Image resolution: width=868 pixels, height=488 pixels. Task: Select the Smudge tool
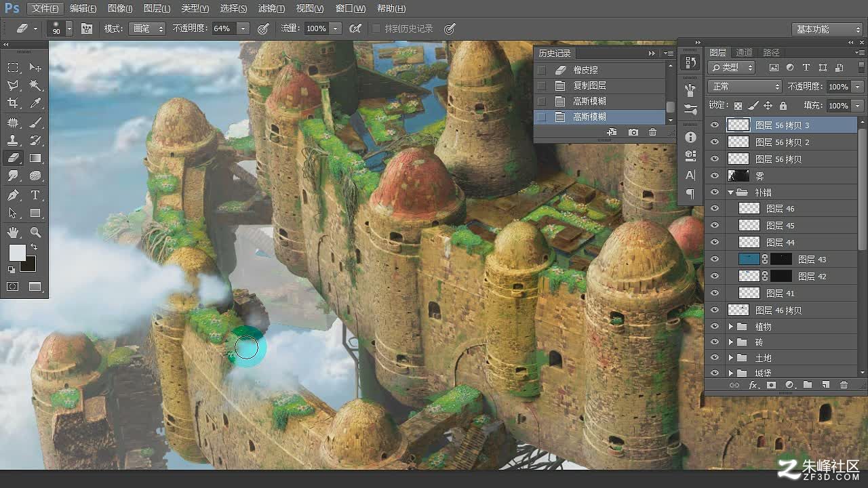[x=13, y=176]
